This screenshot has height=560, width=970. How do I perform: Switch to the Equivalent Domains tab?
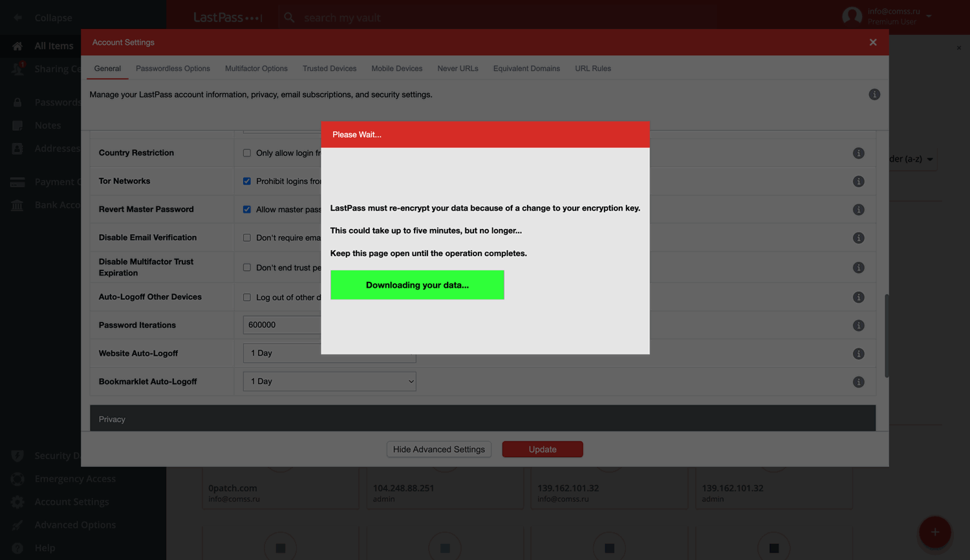(x=526, y=69)
